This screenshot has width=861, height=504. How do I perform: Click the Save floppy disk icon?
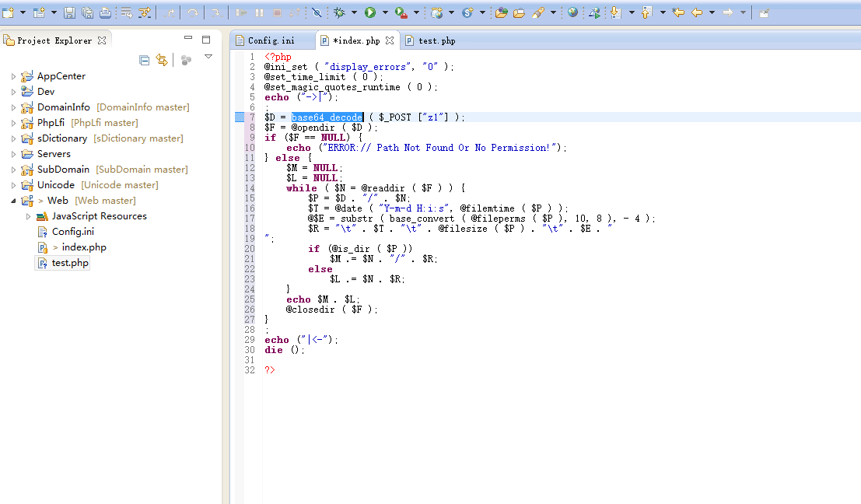pos(69,12)
